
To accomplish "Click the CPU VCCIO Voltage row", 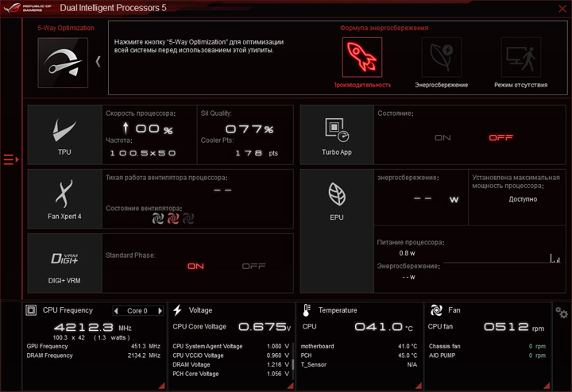I will [230, 355].
